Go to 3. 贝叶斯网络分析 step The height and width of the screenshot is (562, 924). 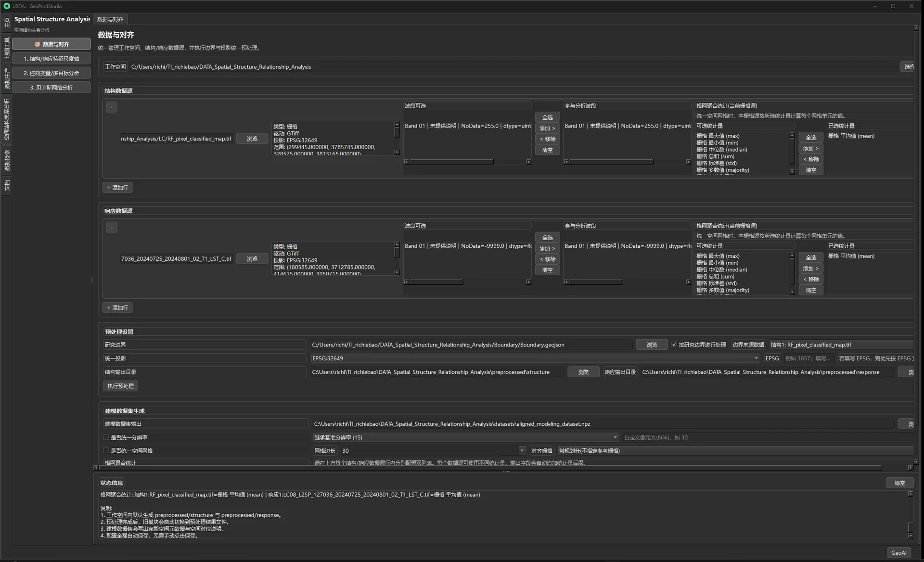pos(51,87)
